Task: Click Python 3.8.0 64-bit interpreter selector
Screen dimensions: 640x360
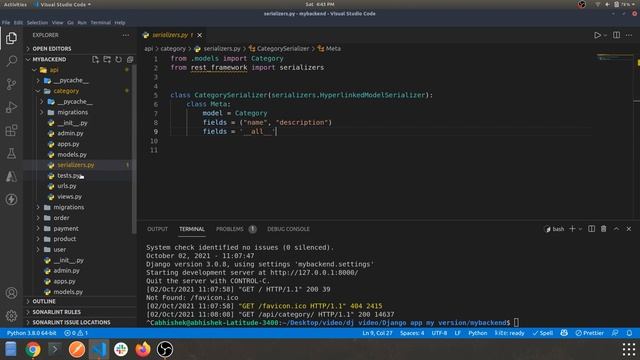Action: tap(31, 333)
